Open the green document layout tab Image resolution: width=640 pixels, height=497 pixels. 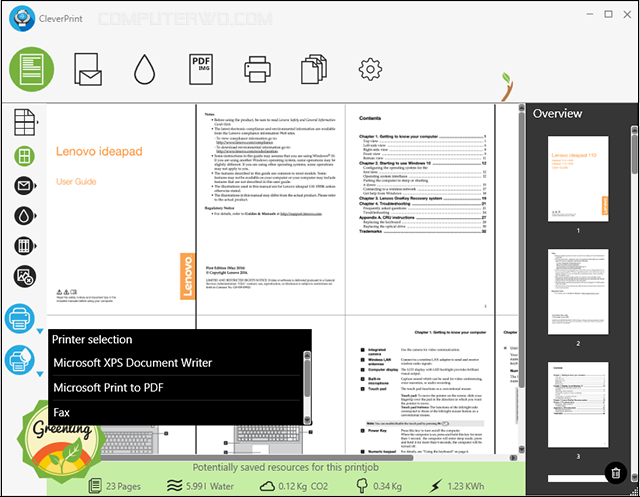click(x=32, y=69)
